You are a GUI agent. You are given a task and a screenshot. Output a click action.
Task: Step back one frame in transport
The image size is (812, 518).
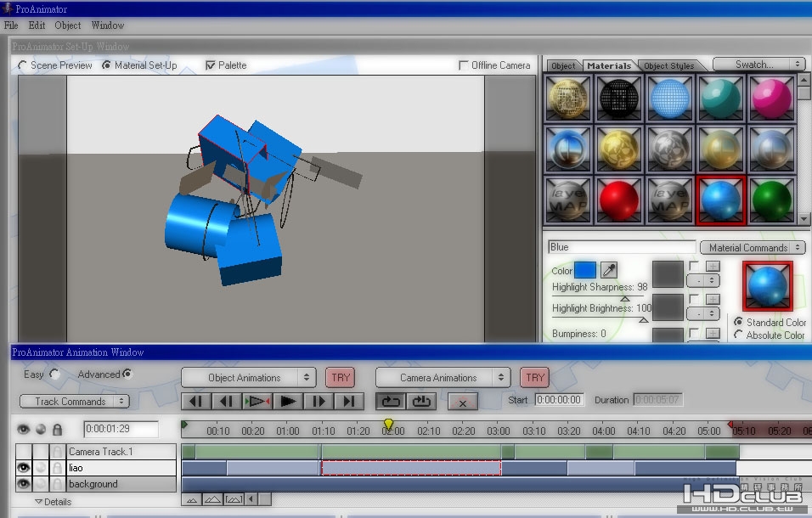click(226, 401)
